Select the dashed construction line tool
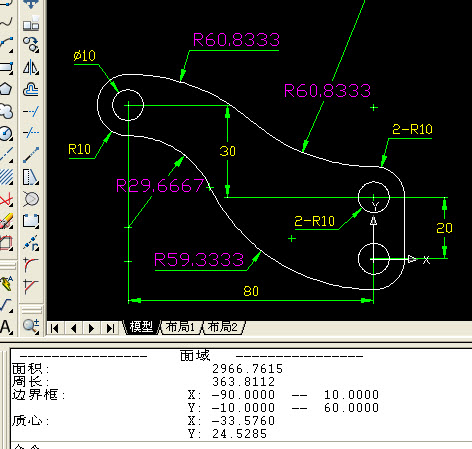 click(6, 154)
